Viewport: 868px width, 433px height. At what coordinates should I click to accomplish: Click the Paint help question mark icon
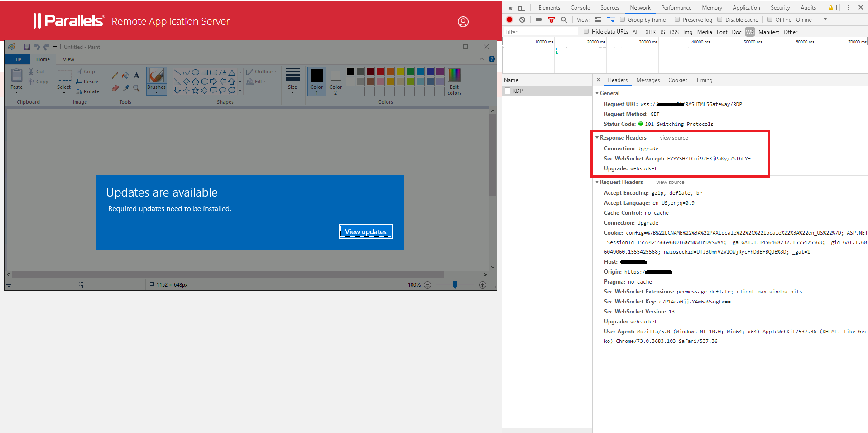pos(492,59)
